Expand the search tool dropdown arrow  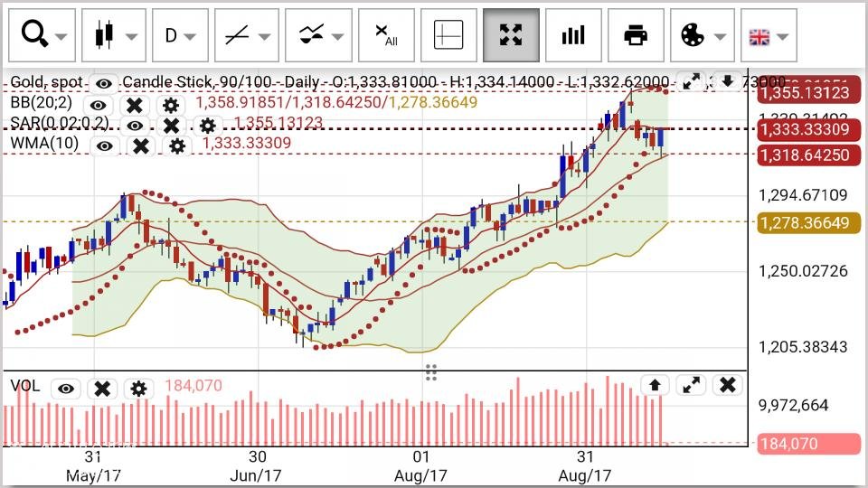(61, 37)
